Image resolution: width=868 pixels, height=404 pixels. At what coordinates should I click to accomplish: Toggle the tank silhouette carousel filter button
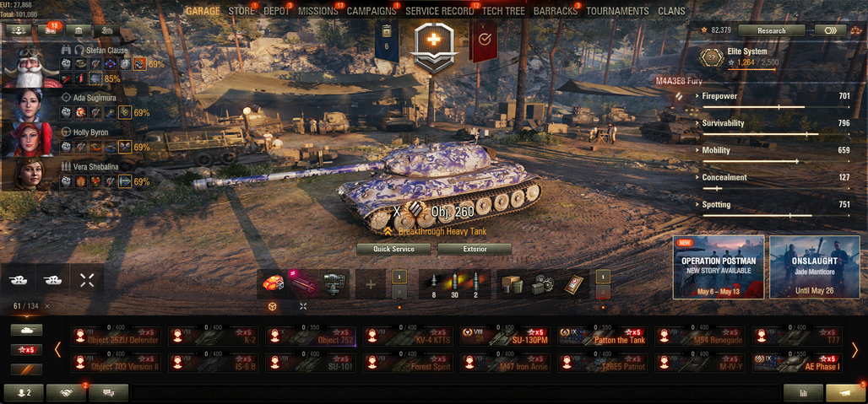point(26,330)
